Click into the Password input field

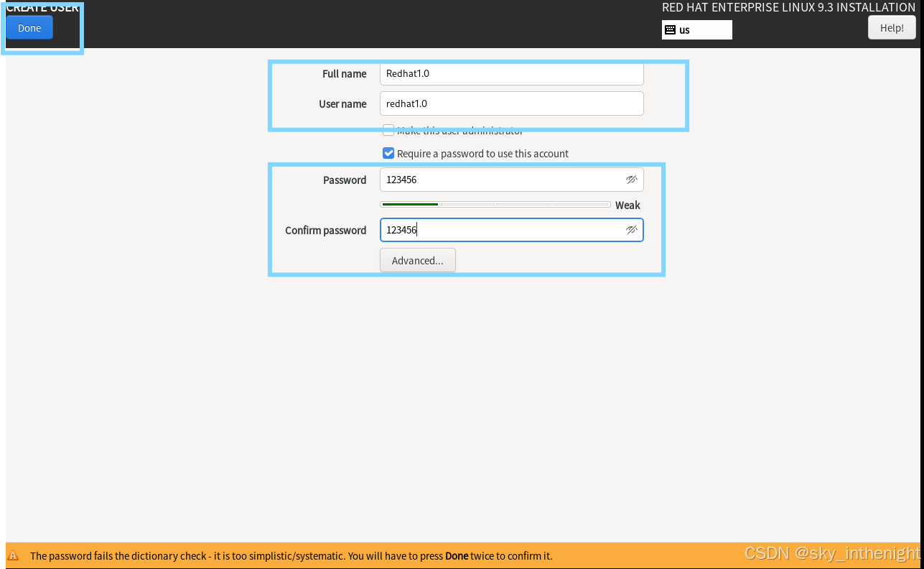pyautogui.click(x=512, y=180)
